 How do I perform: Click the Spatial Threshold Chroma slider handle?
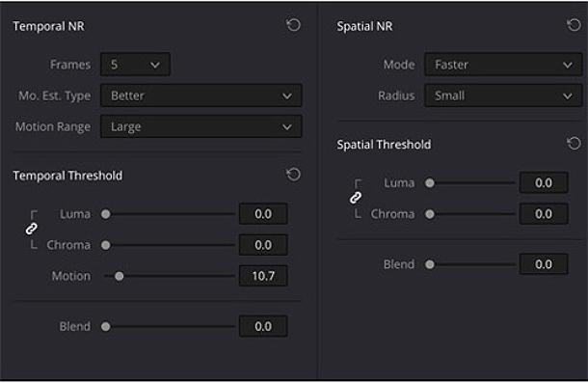tap(430, 214)
